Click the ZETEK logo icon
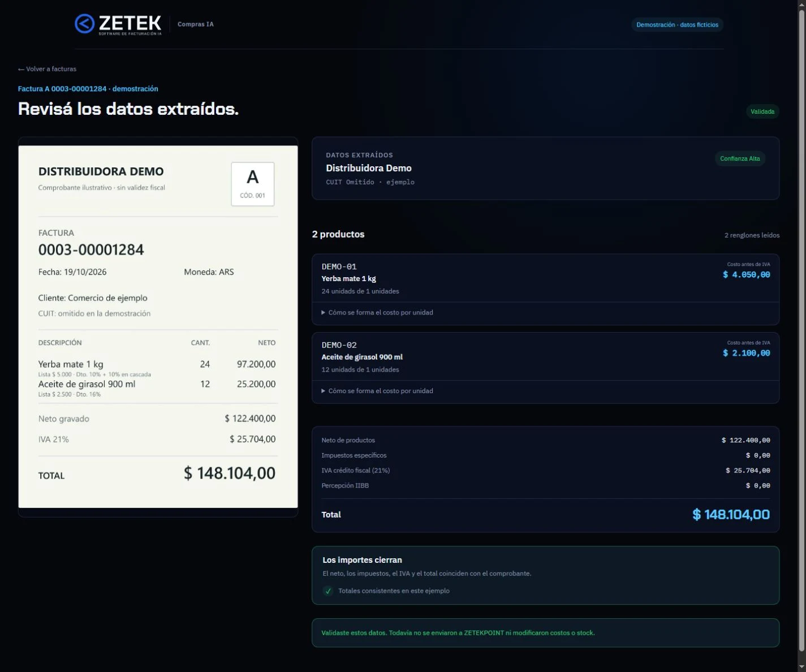Image resolution: width=806 pixels, height=672 pixels. click(84, 24)
